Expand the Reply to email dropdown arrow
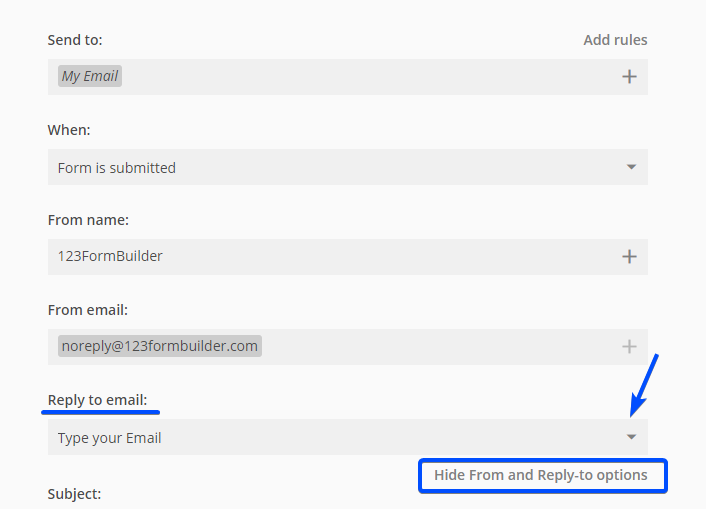Image resolution: width=706 pixels, height=509 pixels. coord(631,437)
